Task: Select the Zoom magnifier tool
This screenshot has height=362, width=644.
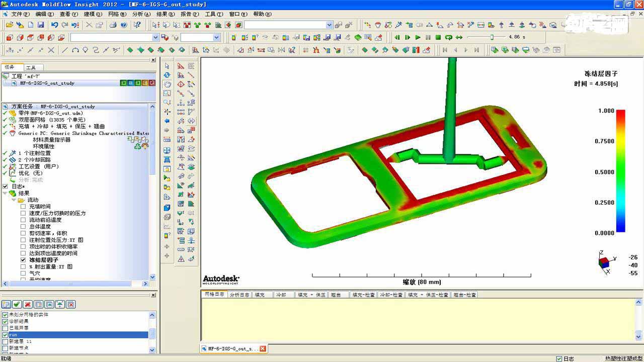Action: [x=167, y=103]
